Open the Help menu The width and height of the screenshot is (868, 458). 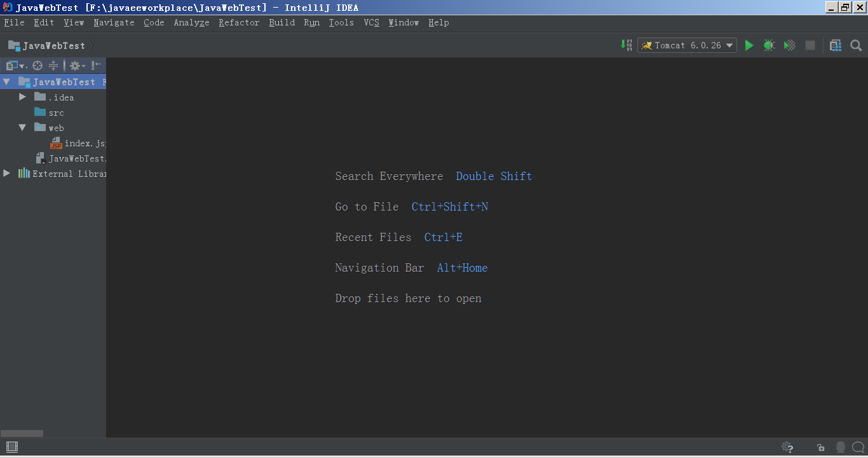[438, 22]
